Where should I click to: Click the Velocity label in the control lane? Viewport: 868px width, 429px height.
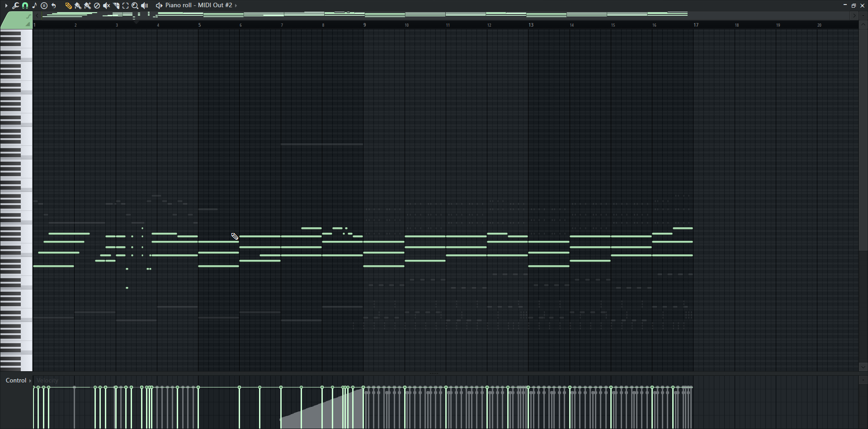point(47,380)
